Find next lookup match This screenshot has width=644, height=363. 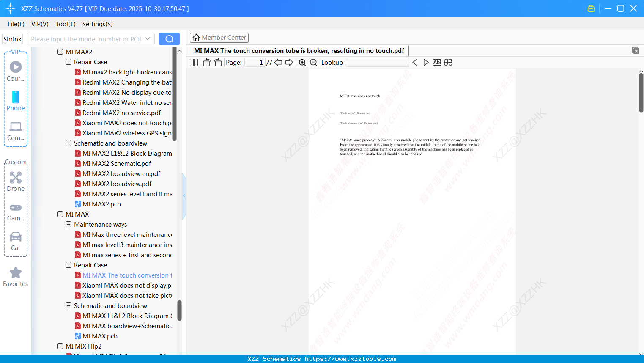tap(426, 63)
